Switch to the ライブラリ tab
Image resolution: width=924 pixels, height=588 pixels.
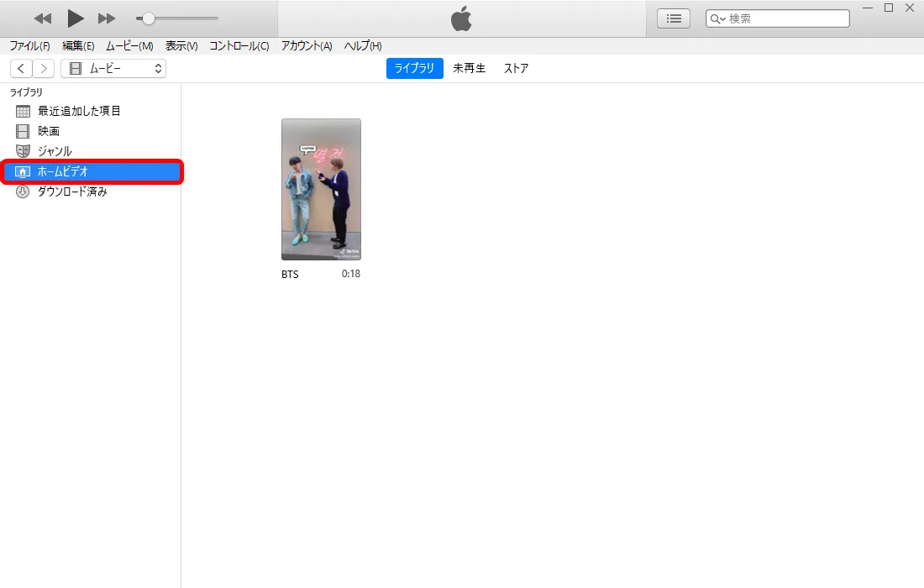[414, 68]
